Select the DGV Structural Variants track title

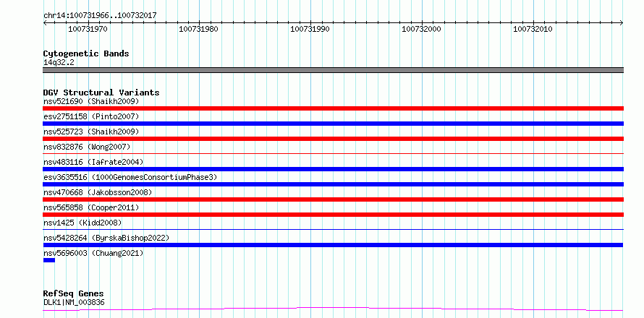101,93
